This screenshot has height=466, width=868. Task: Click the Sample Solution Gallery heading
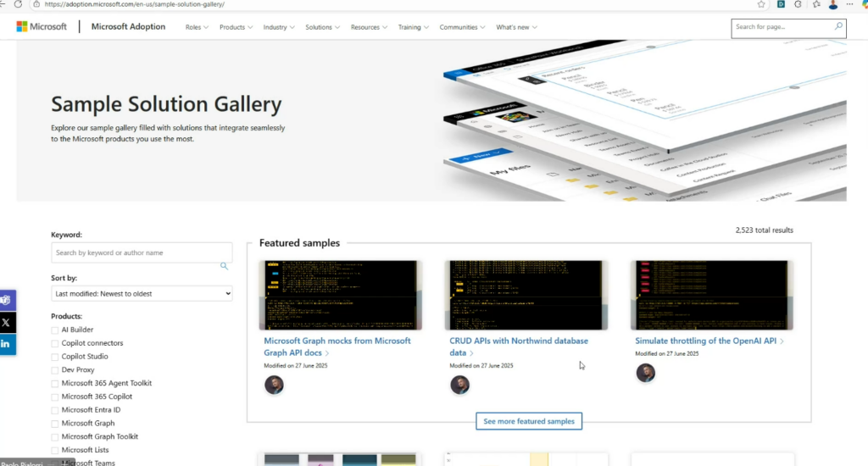167,104
